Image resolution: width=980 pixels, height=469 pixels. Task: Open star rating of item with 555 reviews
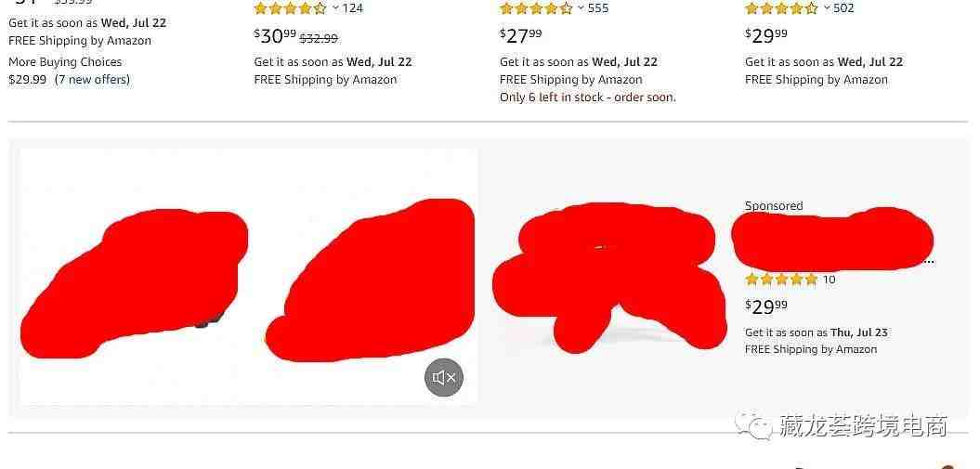(536, 8)
